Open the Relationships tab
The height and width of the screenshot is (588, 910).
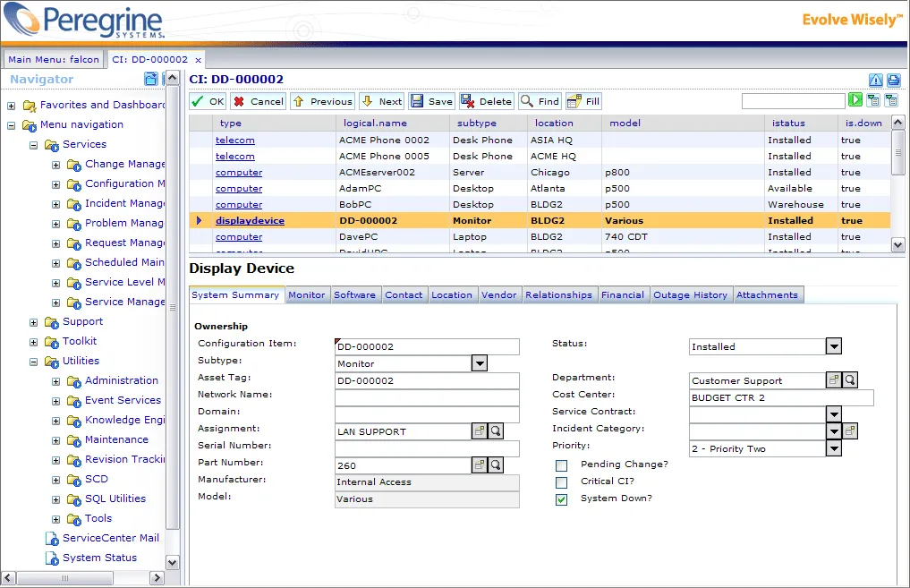(x=558, y=294)
